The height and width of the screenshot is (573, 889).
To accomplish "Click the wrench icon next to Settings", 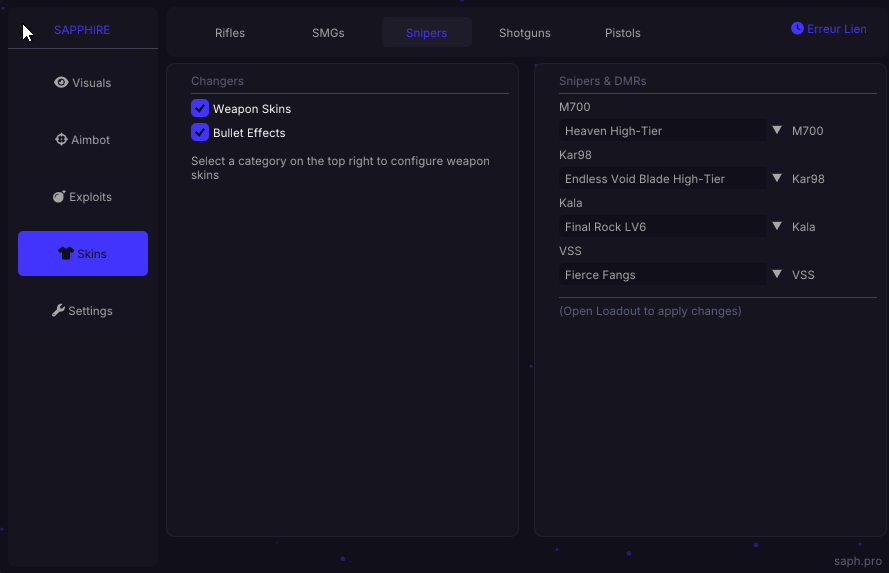I will pyautogui.click(x=58, y=311).
